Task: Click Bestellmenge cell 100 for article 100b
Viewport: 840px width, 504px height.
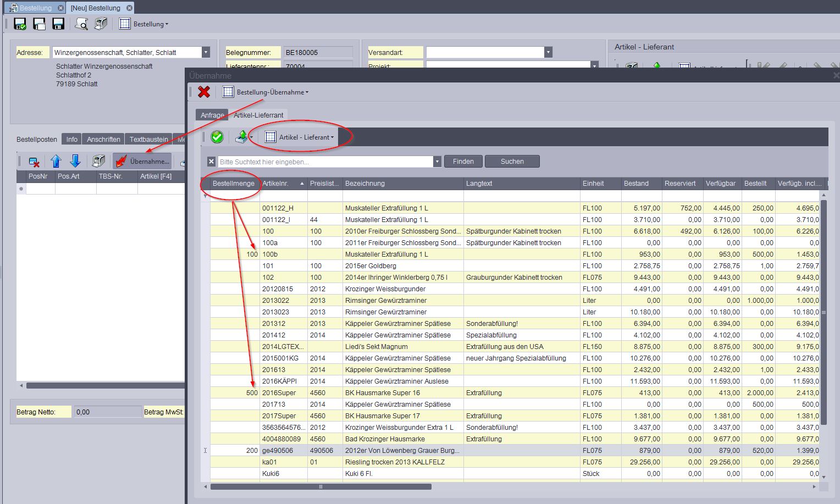Action: click(235, 254)
